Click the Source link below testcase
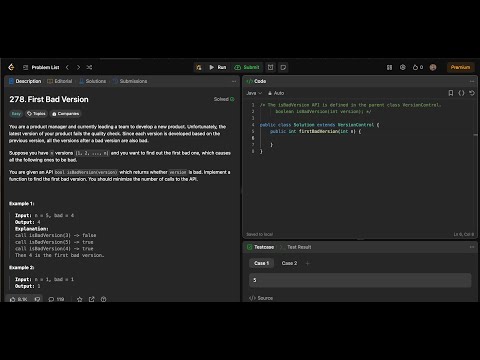Viewport: 480px width, 360px height. [x=261, y=298]
